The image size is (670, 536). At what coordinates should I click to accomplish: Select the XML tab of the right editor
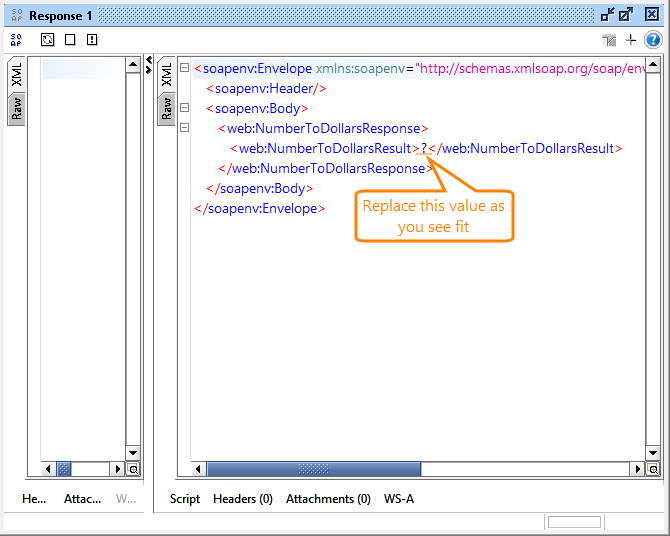click(x=166, y=74)
